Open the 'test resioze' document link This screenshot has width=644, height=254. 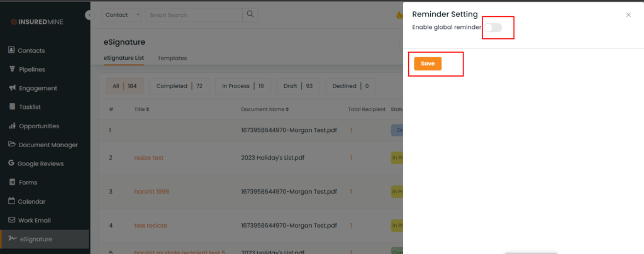[x=151, y=225]
